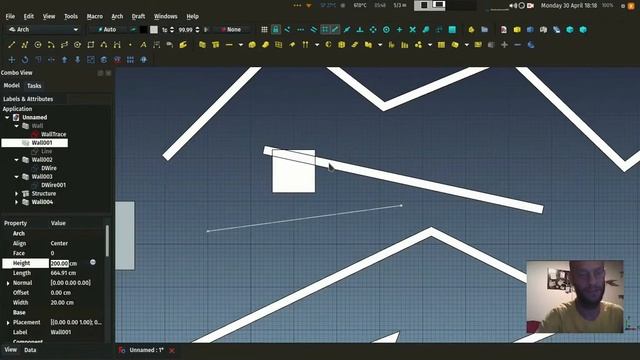Switch to the Tasks tab
Image resolution: width=640 pixels, height=360 pixels.
coord(34,86)
